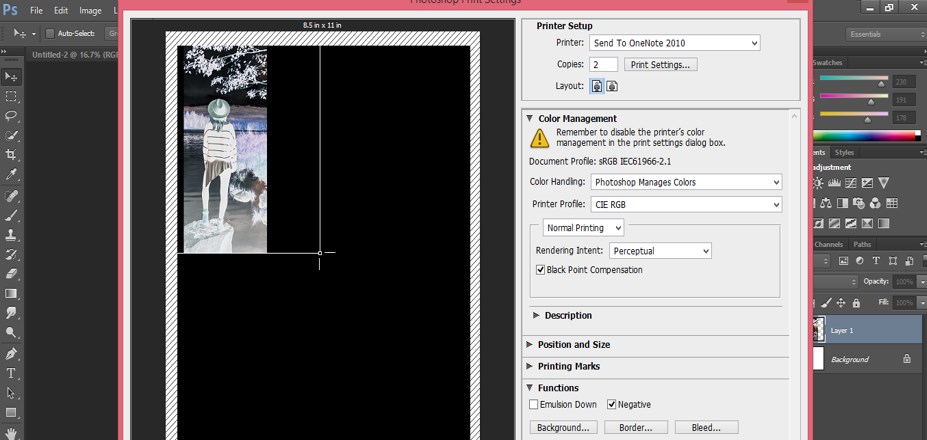Viewport: 927px width, 440px height.
Task: Add a Color Balance adjustment
Action: coord(826,203)
